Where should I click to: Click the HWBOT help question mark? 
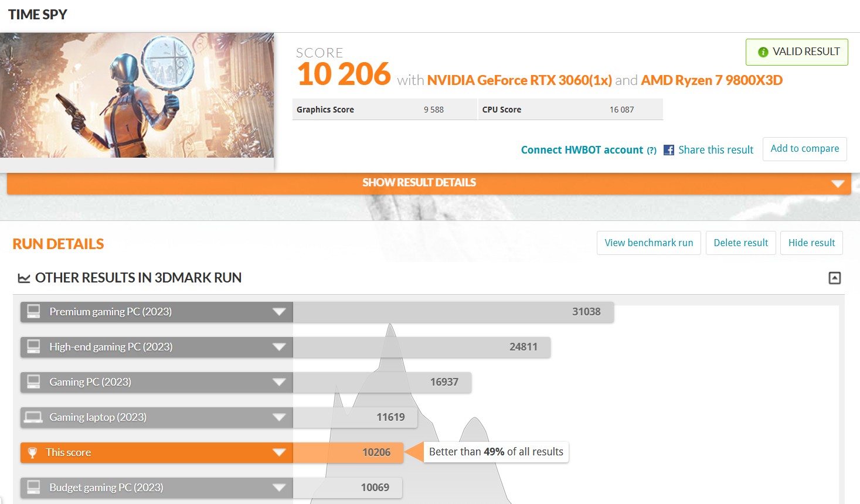tap(651, 151)
